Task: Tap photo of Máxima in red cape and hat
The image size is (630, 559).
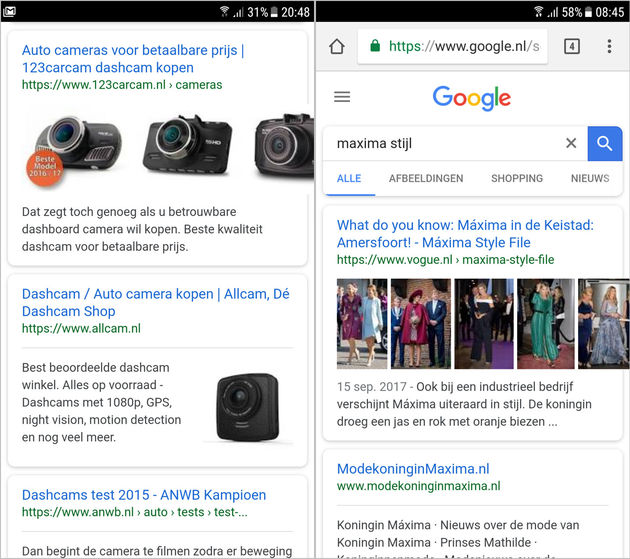Action: point(421,324)
